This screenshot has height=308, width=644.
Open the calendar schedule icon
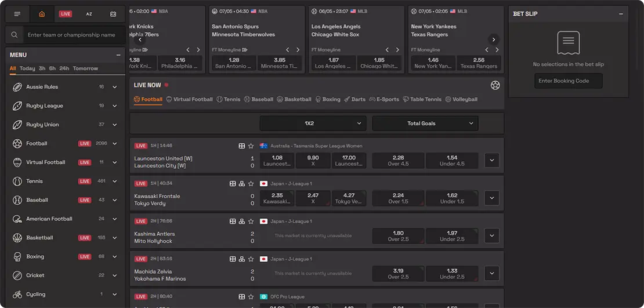click(113, 14)
